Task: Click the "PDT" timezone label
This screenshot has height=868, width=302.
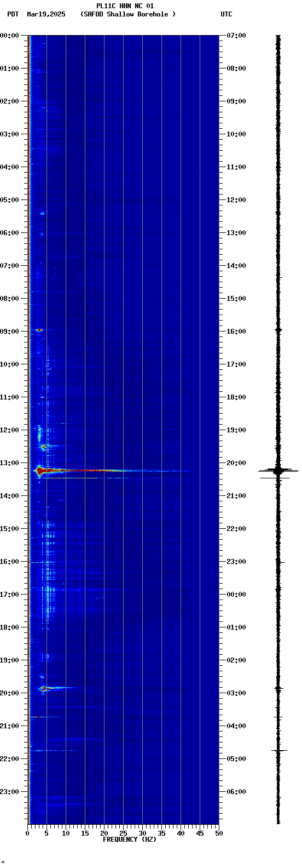Action: click(x=13, y=14)
